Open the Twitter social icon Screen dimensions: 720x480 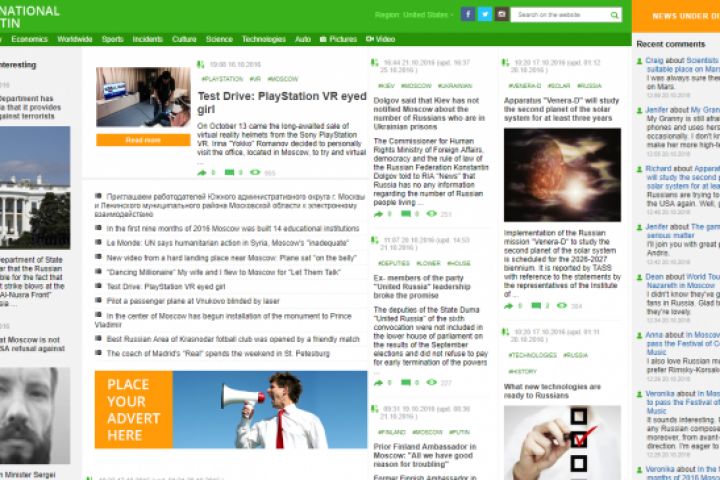(x=484, y=14)
